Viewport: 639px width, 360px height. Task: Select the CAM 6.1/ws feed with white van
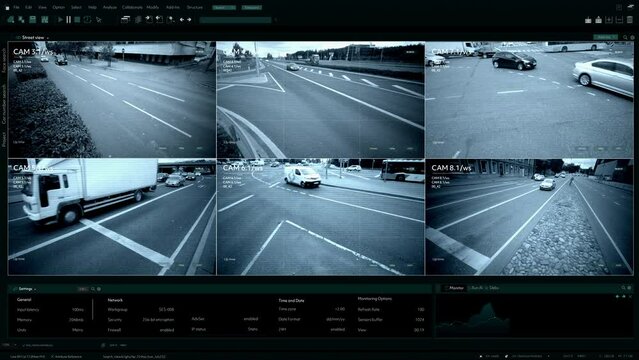coord(320,216)
